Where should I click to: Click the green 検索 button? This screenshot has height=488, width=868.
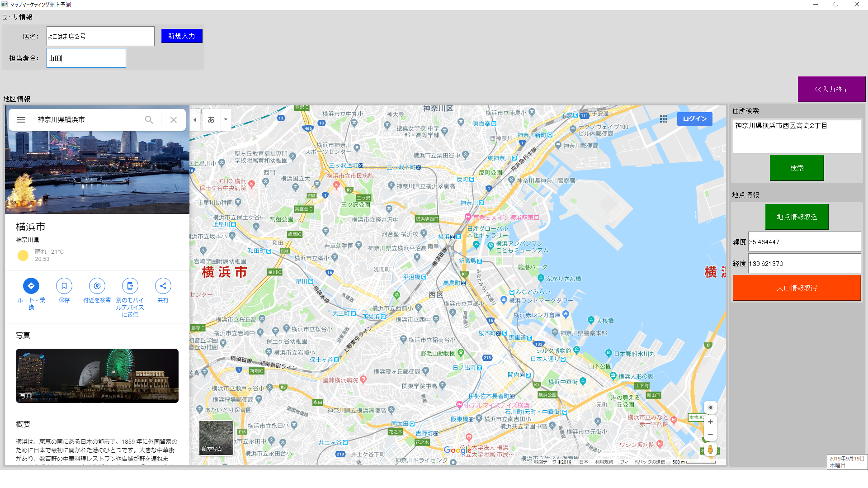point(797,168)
